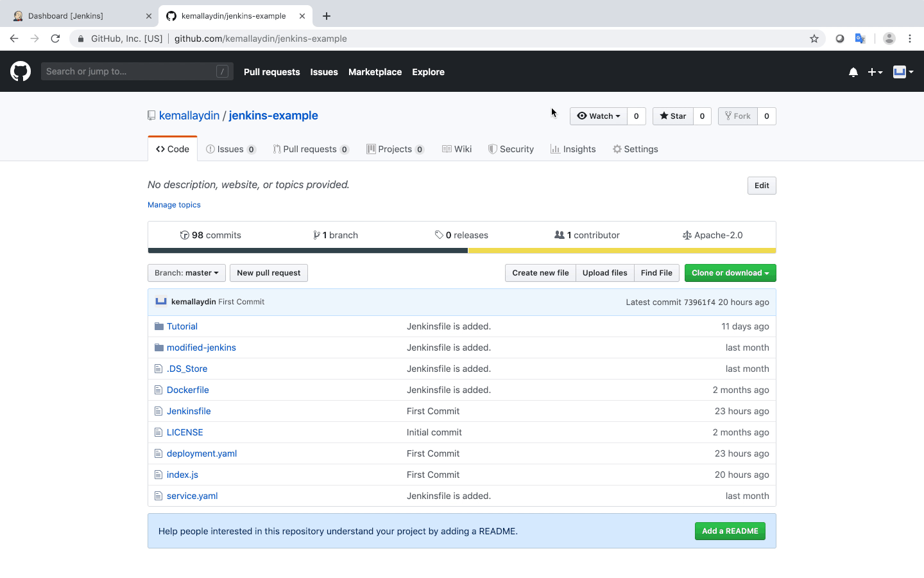Screen dimensions: 924x578
Task: Click the browser forward arrow
Action: (35, 39)
